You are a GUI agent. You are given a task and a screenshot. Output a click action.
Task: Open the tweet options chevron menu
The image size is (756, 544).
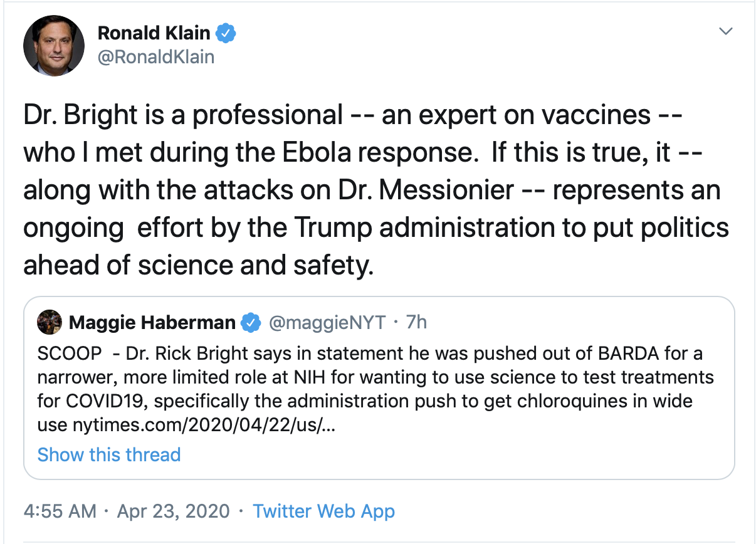pos(725,31)
